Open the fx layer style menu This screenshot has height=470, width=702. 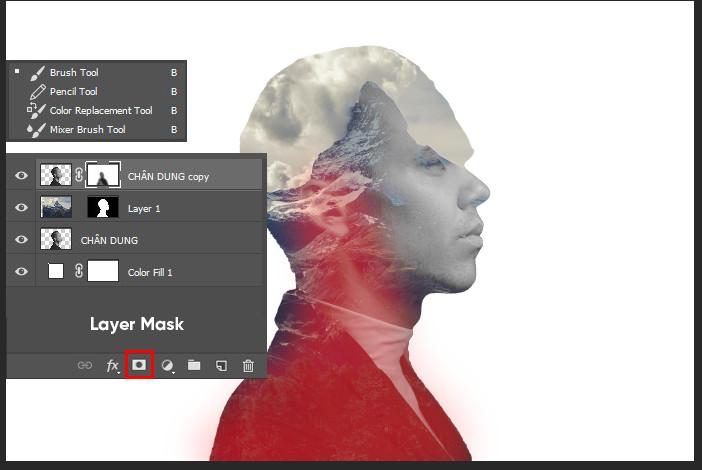point(112,366)
